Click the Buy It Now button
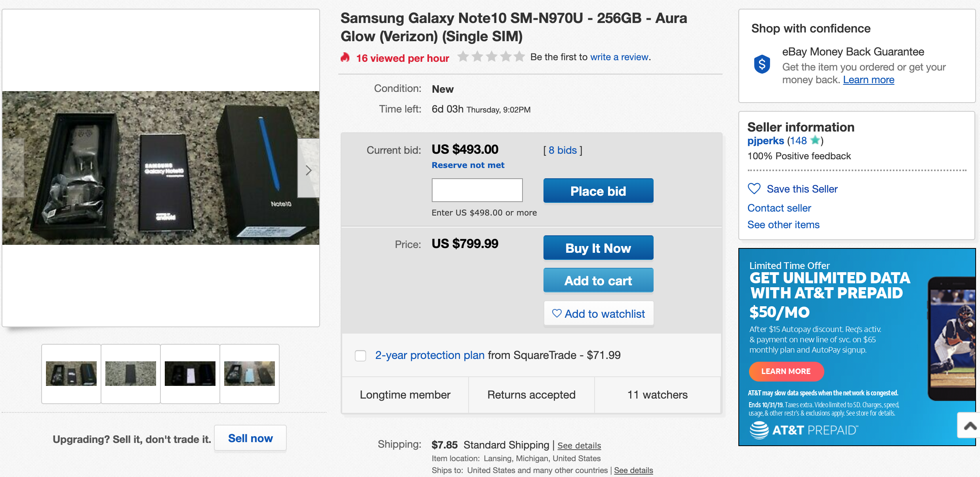980x477 pixels. click(598, 248)
